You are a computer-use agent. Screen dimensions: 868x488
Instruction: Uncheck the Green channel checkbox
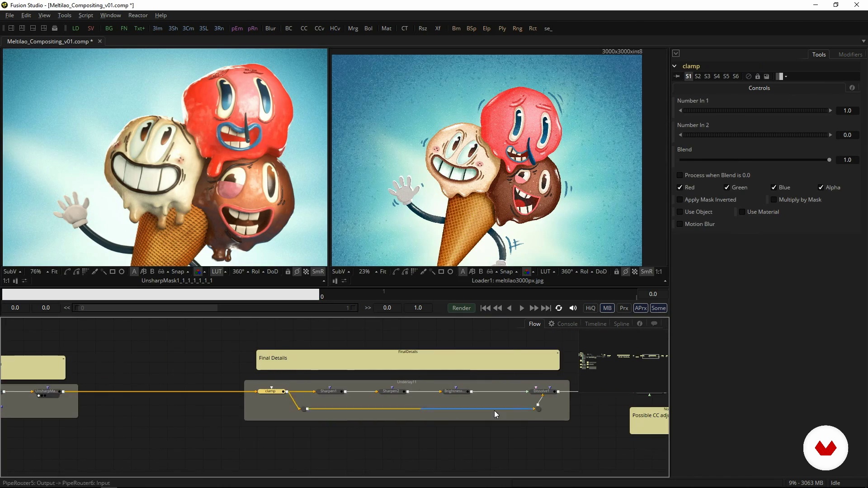pos(726,188)
